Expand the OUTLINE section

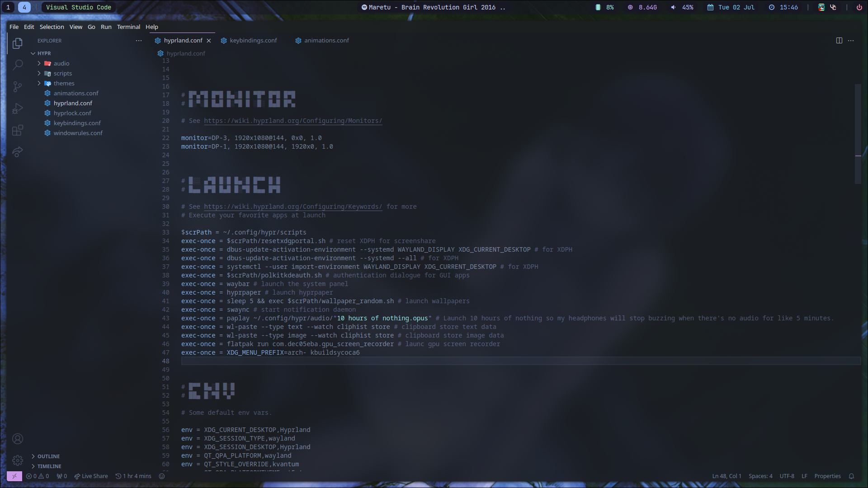48,456
